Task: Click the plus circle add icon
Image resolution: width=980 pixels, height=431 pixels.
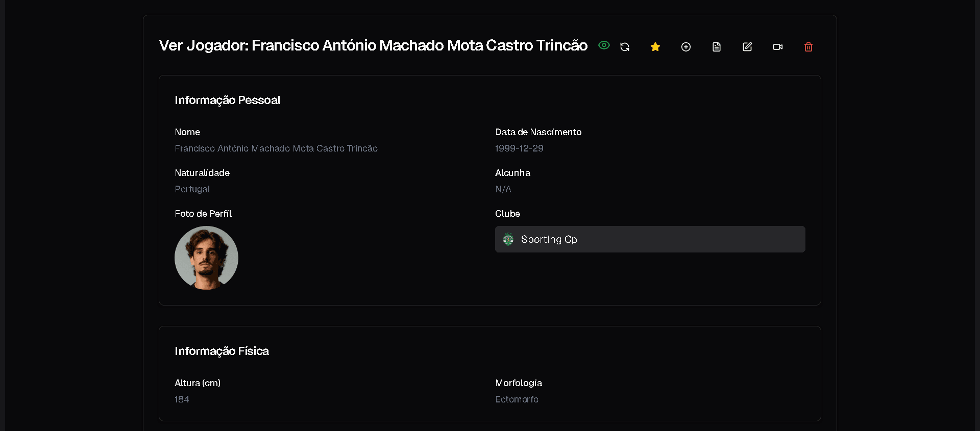Action: tap(686, 47)
